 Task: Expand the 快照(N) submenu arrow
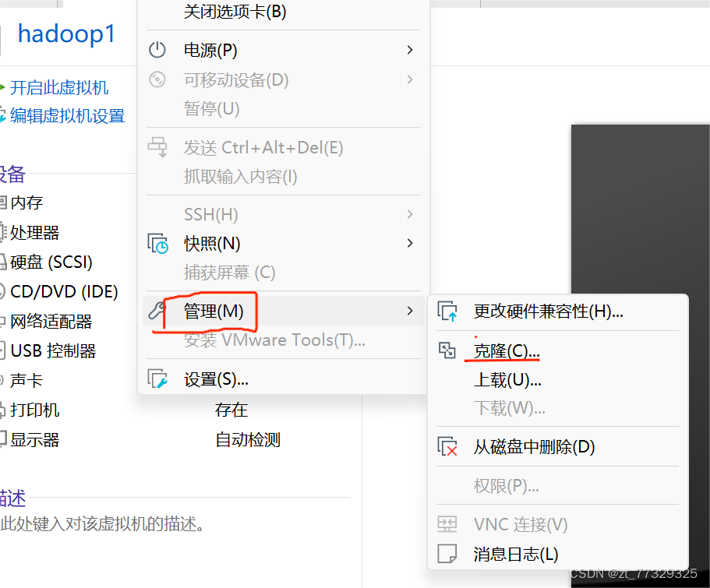point(410,243)
